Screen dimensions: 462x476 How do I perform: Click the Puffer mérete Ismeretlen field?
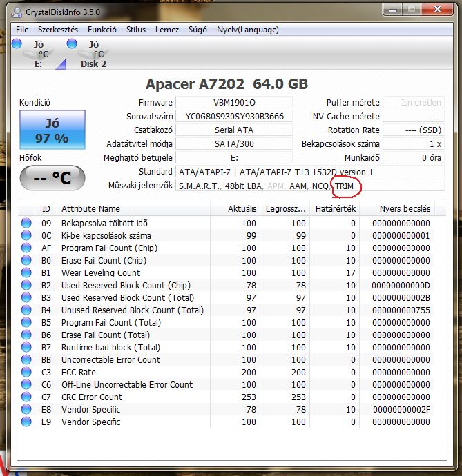tap(414, 103)
